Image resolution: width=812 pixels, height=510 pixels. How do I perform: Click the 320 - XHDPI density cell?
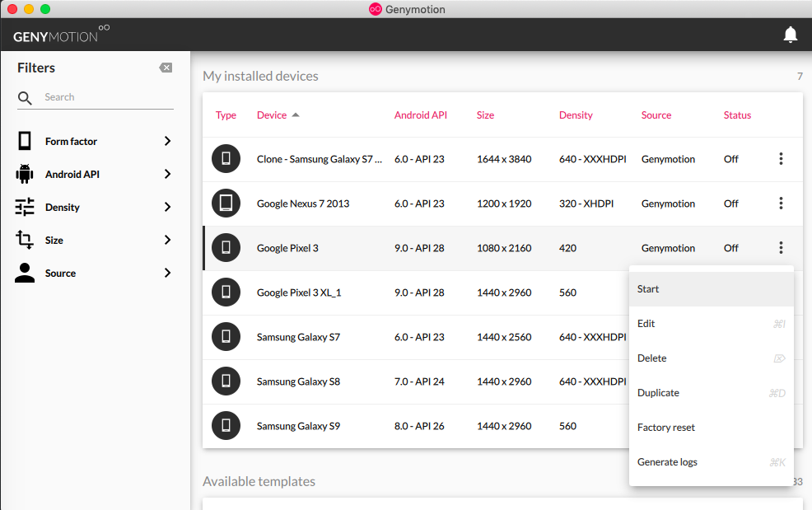pyautogui.click(x=586, y=204)
